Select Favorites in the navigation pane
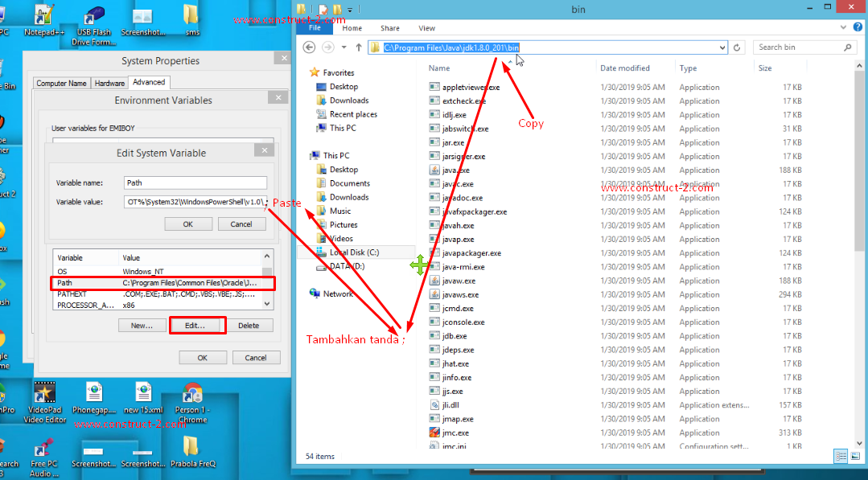The width and height of the screenshot is (868, 480). click(x=338, y=72)
